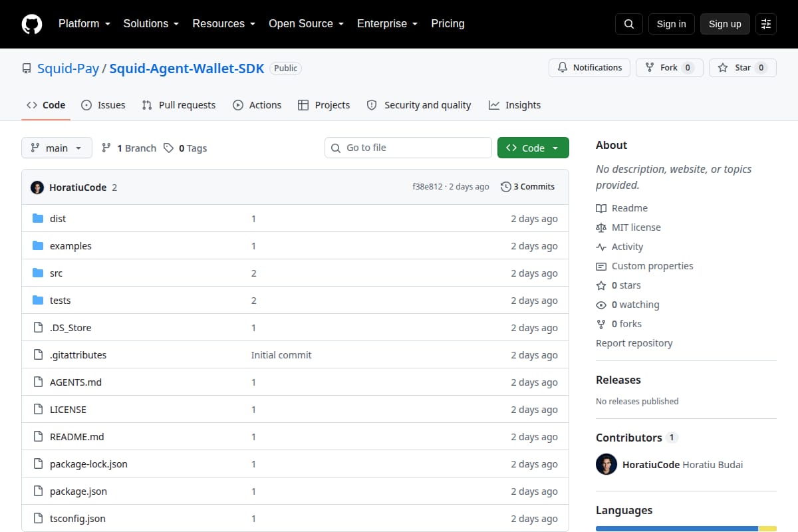Click the MIT license scale icon
Image resolution: width=798 pixels, height=532 pixels.
coord(601,227)
